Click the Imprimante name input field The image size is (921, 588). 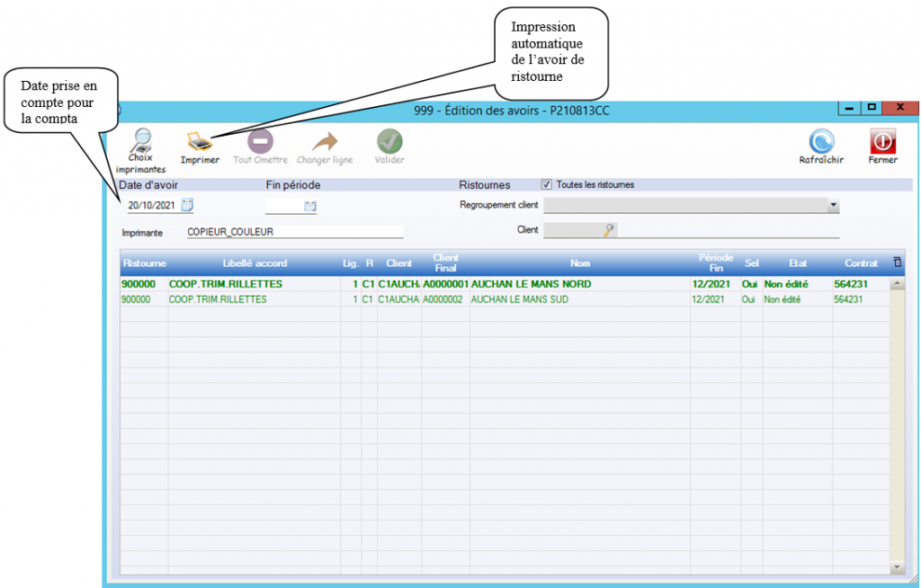pos(294,231)
